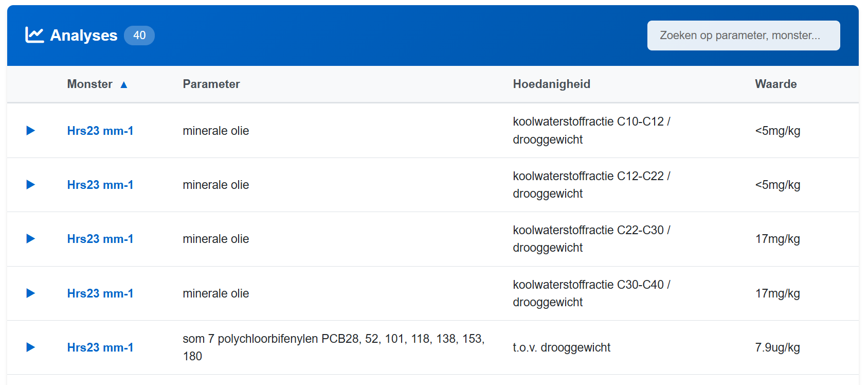Focus the Zoeken op parameter search field

[x=743, y=36]
